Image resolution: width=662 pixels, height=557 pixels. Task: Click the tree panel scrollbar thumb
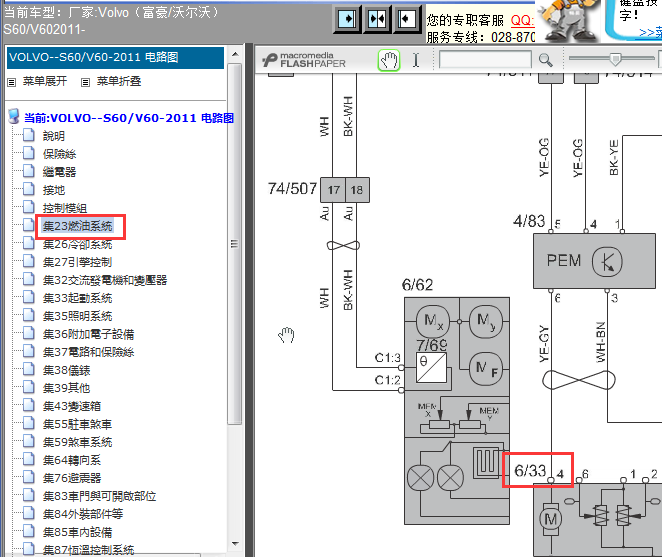pos(235,244)
